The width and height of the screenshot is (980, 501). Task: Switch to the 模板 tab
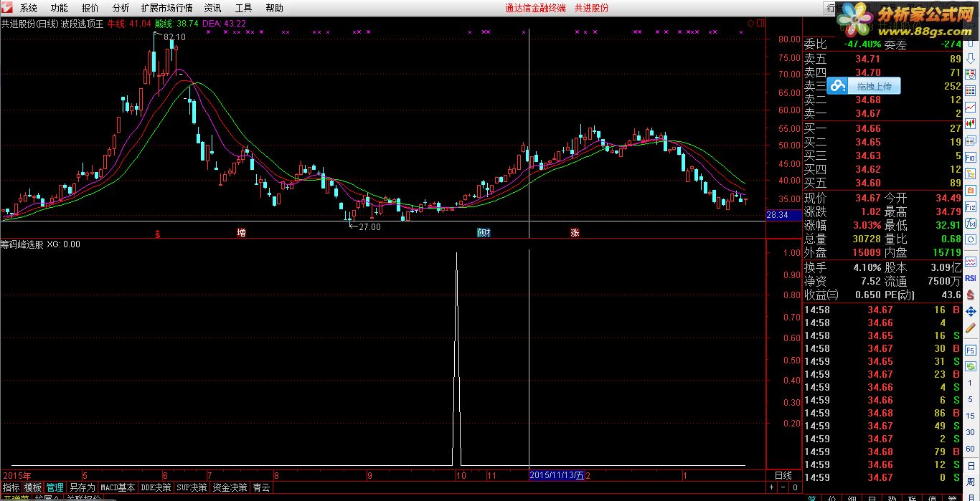click(x=33, y=487)
